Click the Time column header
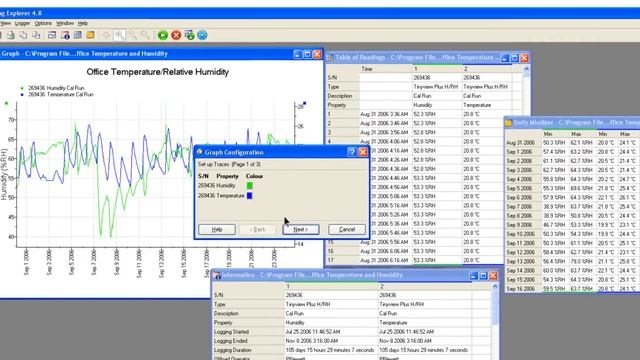The height and width of the screenshot is (360, 640). tap(367, 69)
